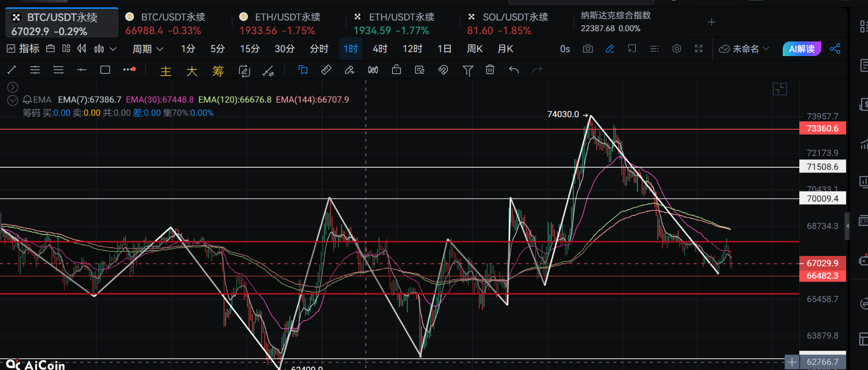Select the ruler measurement tool
The image size is (868, 370).
[326, 70]
